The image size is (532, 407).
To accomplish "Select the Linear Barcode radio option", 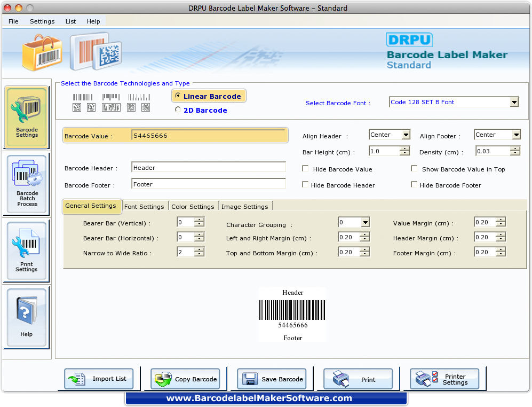I will 178,96.
